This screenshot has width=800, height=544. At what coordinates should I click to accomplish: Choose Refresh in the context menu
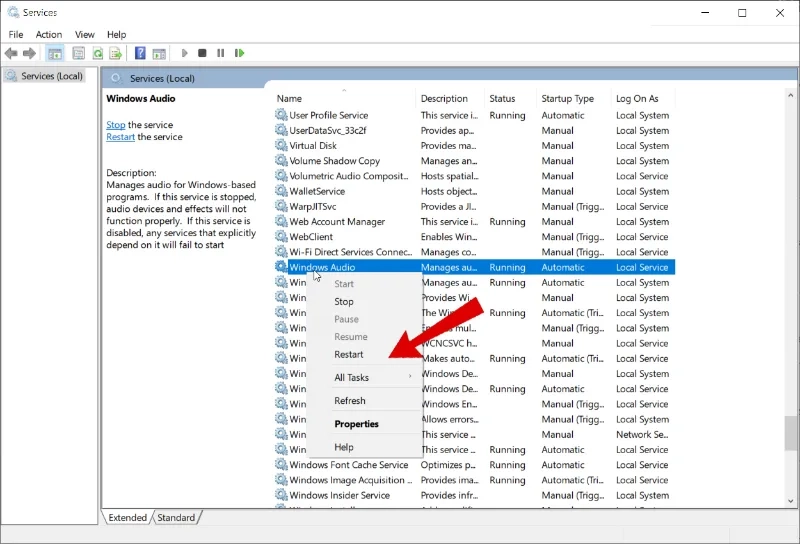pos(365,401)
